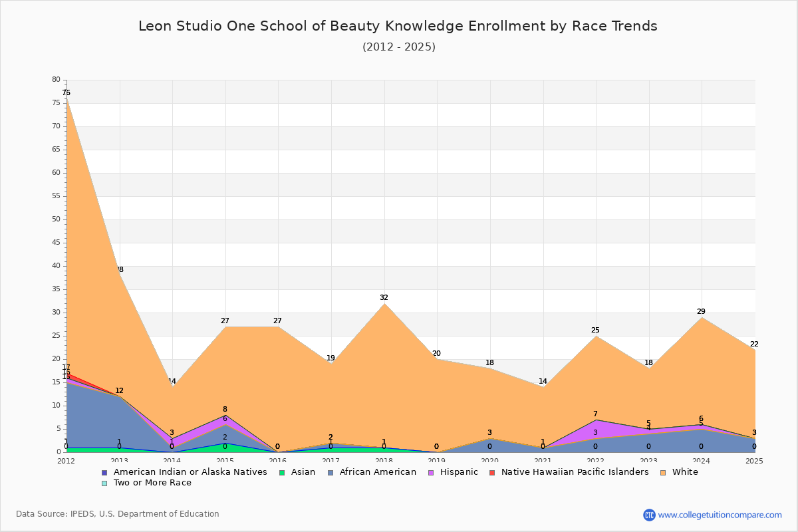Toggle Native Hawaiian Pacific Islanders legend entry
Screen dimensions: 798x532
(x=569, y=472)
